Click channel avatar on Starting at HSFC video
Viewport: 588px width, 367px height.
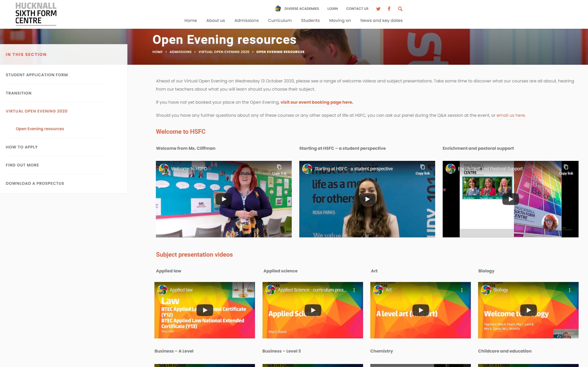[x=307, y=169]
